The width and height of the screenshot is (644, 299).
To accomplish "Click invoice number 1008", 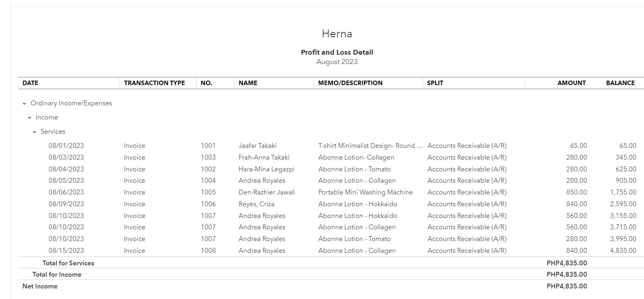I will [x=208, y=251].
